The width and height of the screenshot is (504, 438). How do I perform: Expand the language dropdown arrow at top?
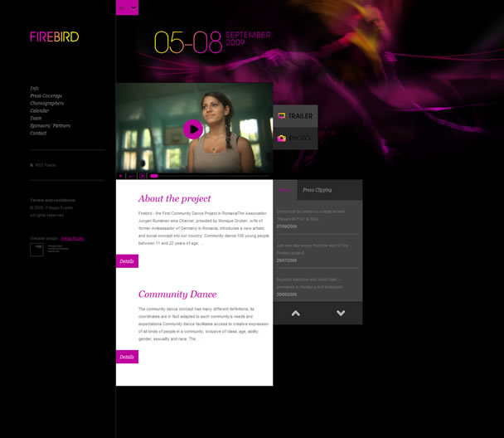133,7
